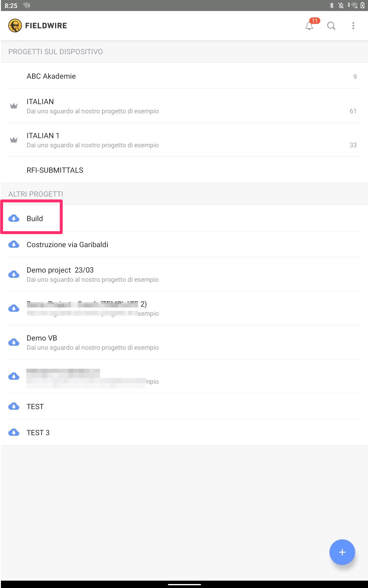This screenshot has width=368, height=588.
Task: Tap the search magnifier icon
Action: (x=331, y=26)
